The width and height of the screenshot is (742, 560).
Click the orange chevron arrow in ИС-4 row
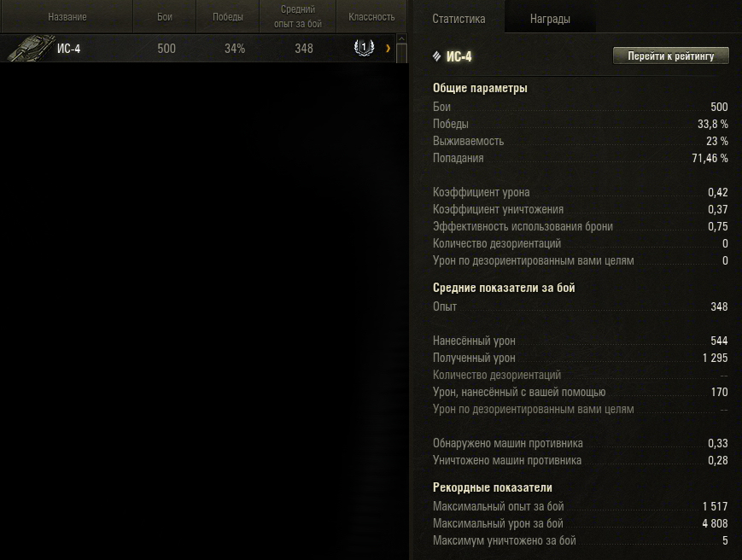[x=388, y=48]
